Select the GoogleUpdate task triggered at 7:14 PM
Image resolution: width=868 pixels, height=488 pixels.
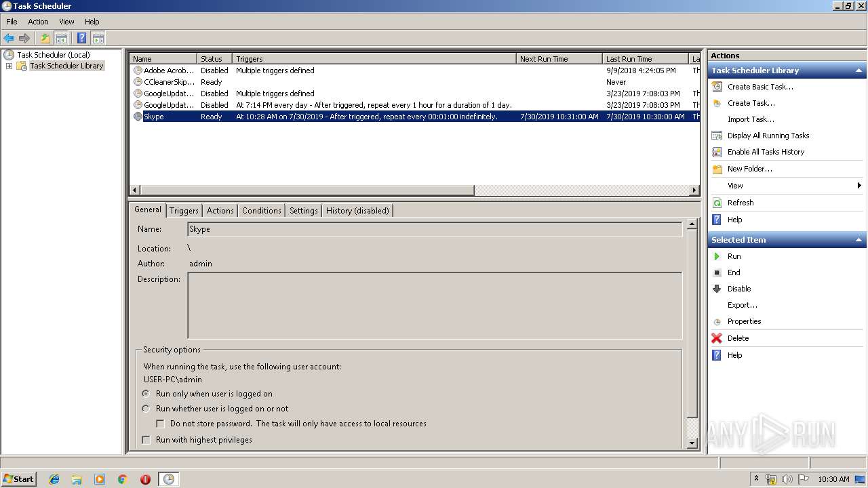(415, 105)
